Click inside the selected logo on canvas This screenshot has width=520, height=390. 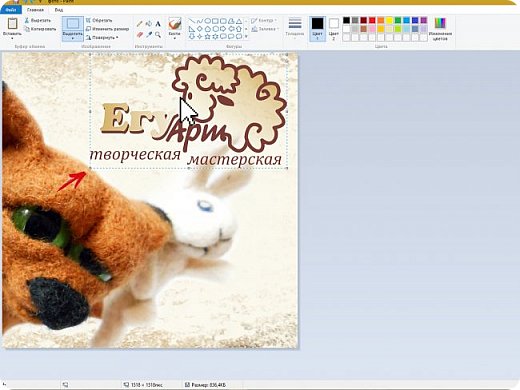click(x=189, y=111)
